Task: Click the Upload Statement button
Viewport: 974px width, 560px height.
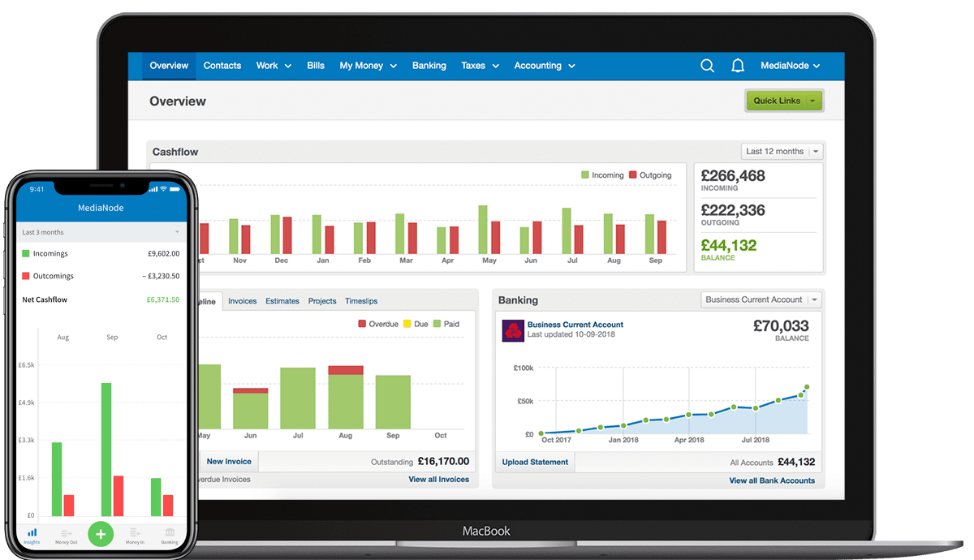Action: point(536,462)
